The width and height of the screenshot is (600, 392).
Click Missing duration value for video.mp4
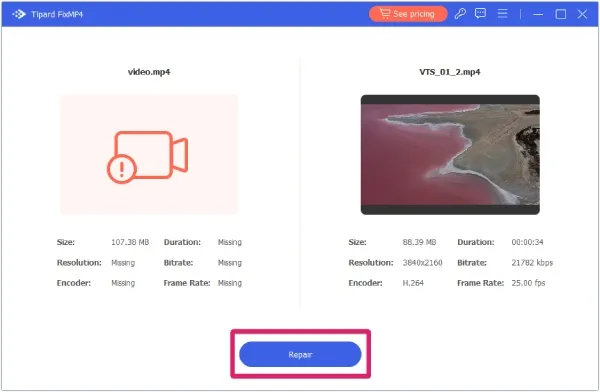click(230, 242)
